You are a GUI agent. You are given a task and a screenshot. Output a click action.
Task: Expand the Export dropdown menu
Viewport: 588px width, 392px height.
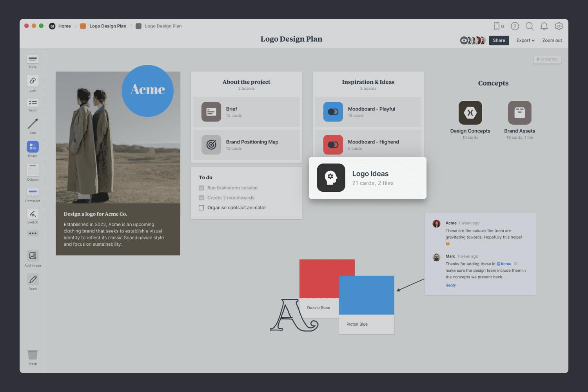[525, 40]
